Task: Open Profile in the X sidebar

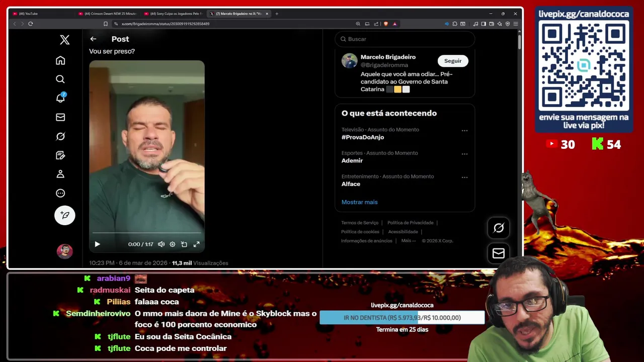Action: (x=60, y=174)
